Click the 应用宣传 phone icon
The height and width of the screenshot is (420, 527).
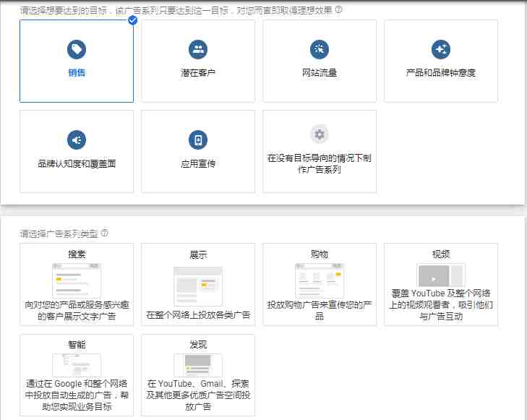pos(198,140)
